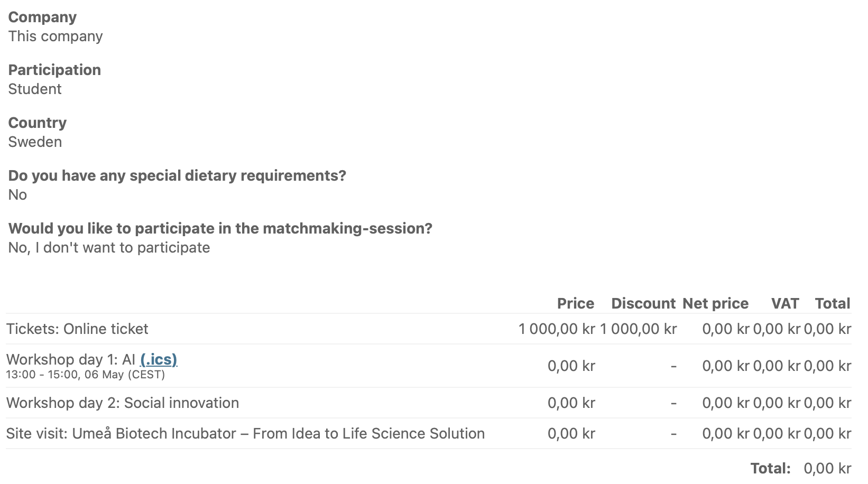Click 'No, I don't want to participate' answer
Viewport: 868px width, 484px height.
[x=109, y=247]
